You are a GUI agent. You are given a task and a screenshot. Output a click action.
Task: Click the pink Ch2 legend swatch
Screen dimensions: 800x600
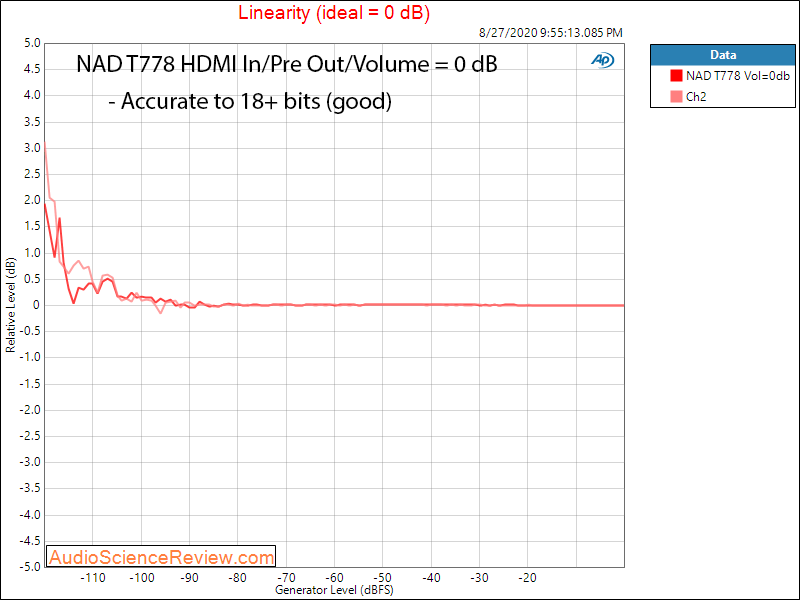(676, 96)
